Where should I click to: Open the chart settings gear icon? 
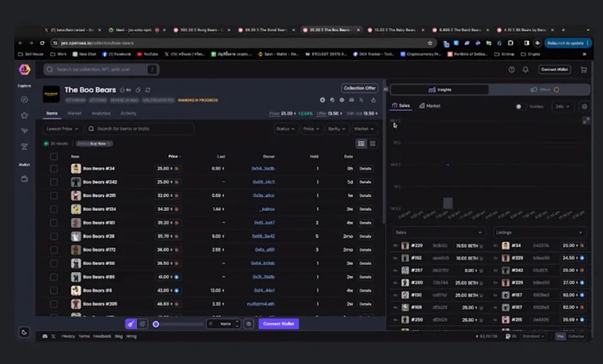click(584, 107)
